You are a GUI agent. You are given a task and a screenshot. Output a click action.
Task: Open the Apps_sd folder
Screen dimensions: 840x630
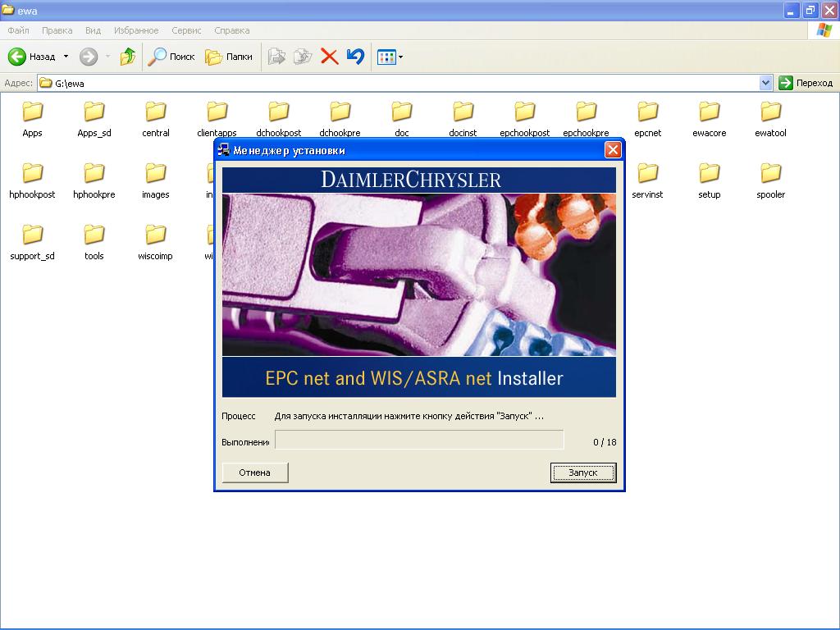(x=94, y=119)
